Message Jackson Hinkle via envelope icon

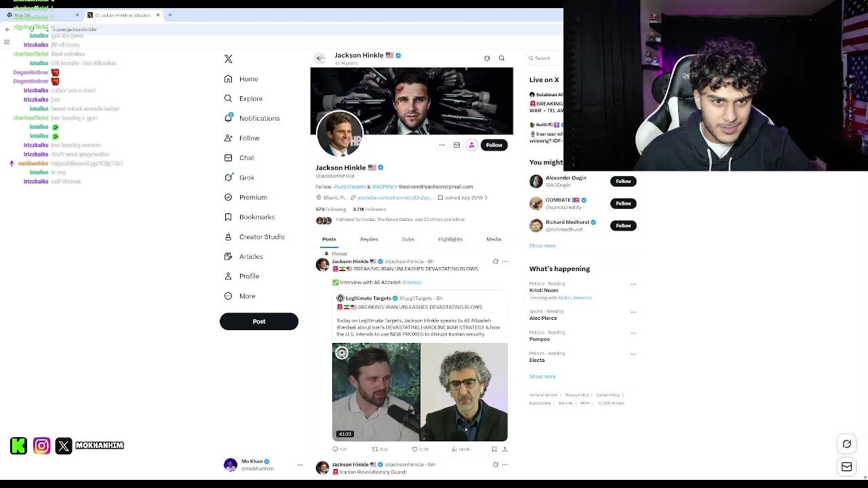click(456, 145)
